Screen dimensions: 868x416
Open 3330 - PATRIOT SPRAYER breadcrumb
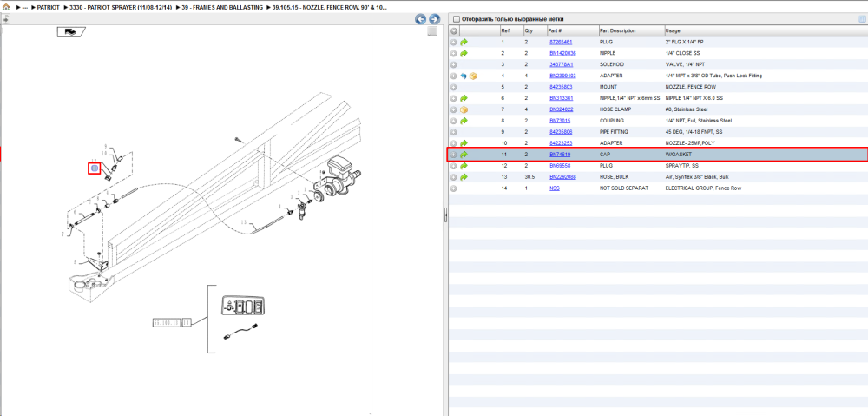pyautogui.click(x=121, y=8)
